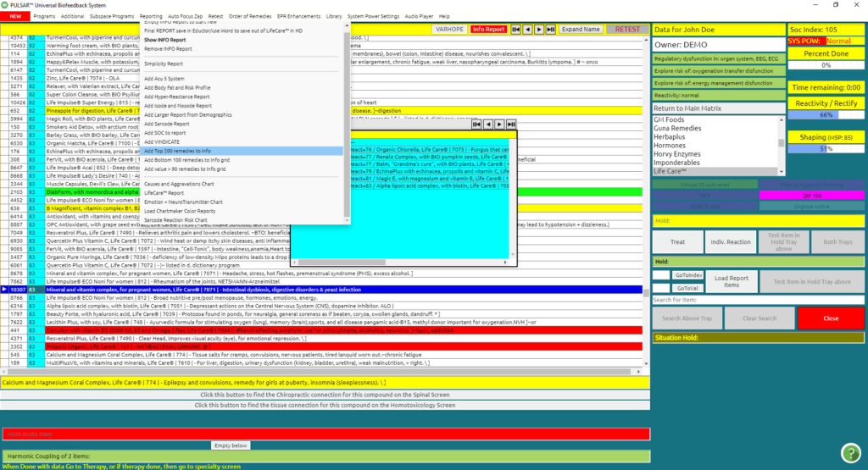Click the green help question mark icon
The width and height of the screenshot is (868, 470).
pyautogui.click(x=850, y=452)
